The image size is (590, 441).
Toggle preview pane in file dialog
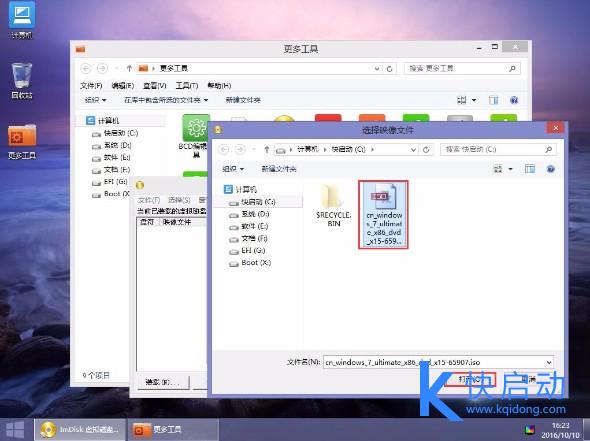tap(530, 169)
